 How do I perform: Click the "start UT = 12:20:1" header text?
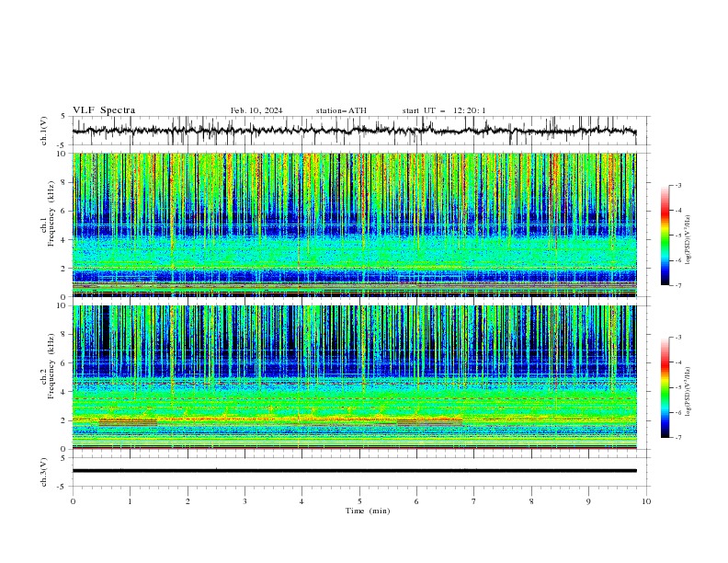pyautogui.click(x=444, y=110)
